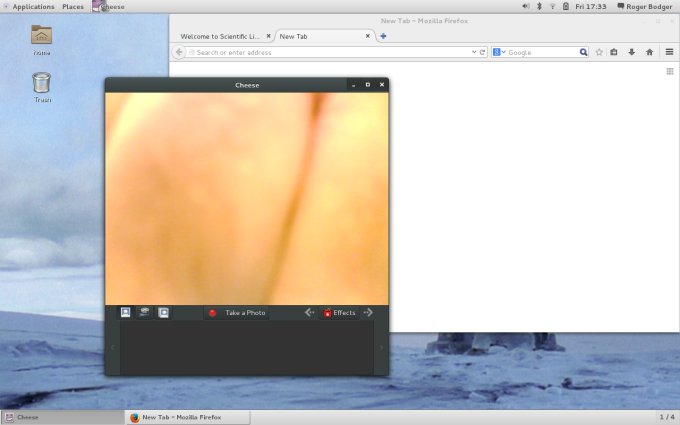This screenshot has height=425, width=680.
Task: Open the Firefox hamburger menu
Action: click(669, 52)
